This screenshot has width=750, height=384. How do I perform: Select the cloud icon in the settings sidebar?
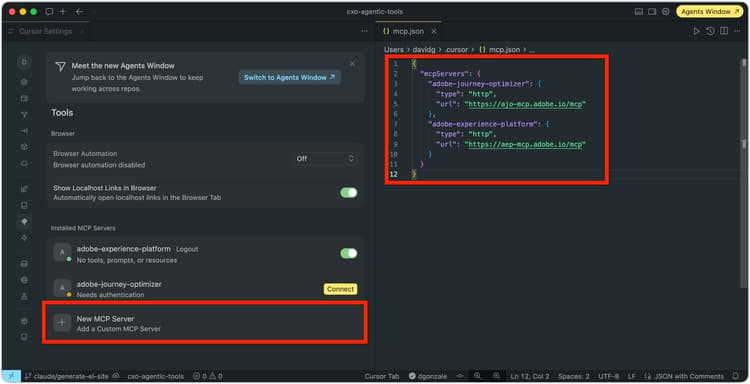pos(24,163)
